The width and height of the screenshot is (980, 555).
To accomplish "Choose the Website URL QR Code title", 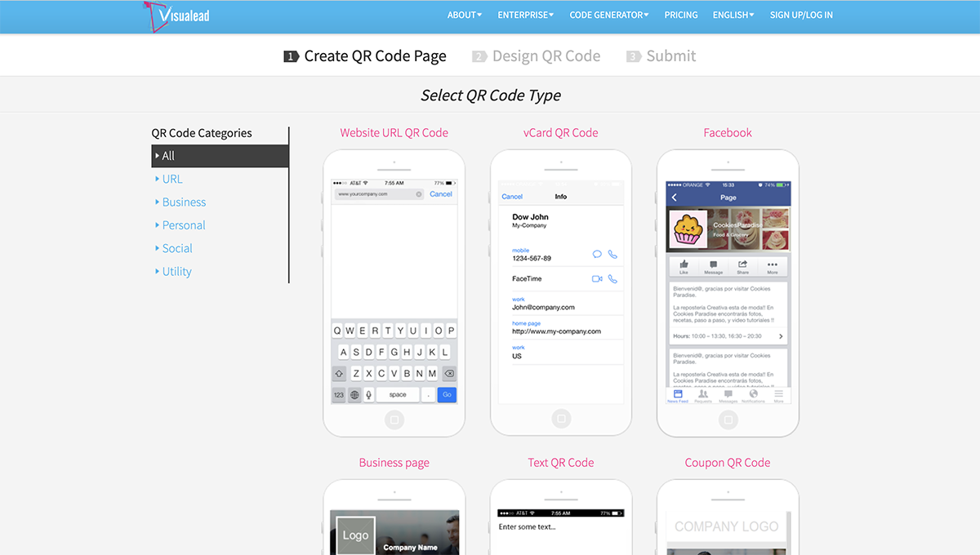I will click(394, 133).
